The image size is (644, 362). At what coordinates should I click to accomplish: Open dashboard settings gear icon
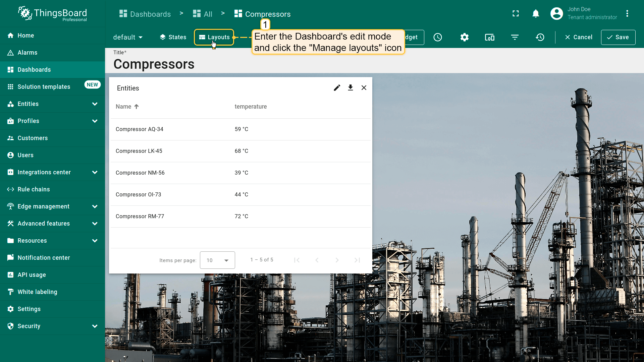click(465, 37)
